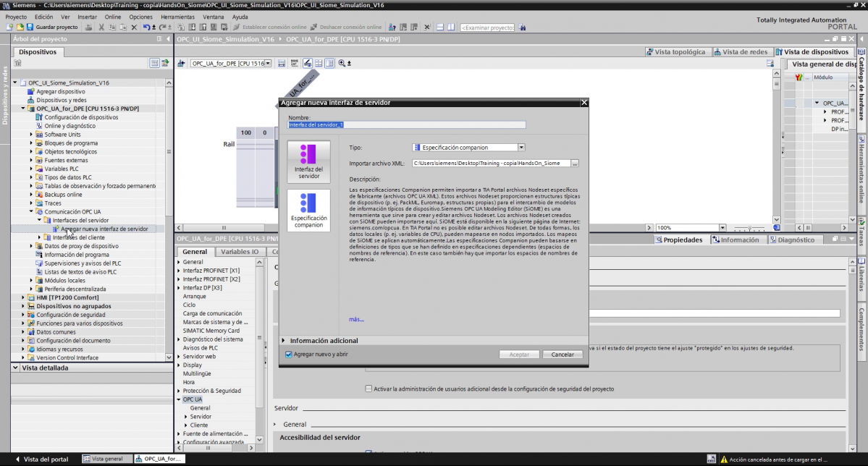Open the Proyecto menu
The height and width of the screenshot is (466, 868).
(16, 17)
